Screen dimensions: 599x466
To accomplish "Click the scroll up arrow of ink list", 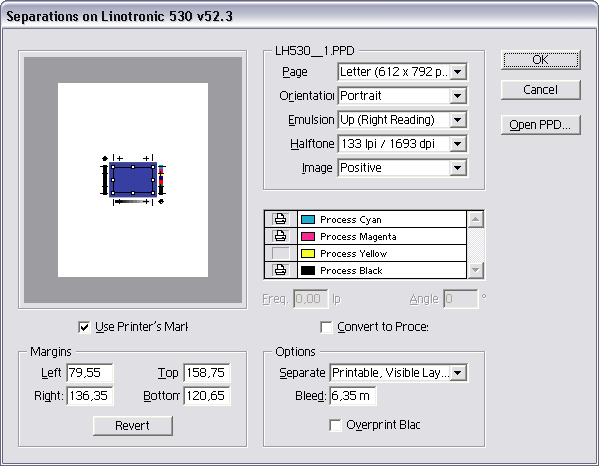I will click(475, 219).
